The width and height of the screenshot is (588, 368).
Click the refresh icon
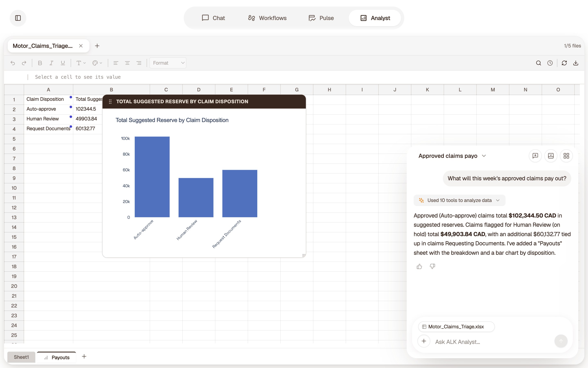coord(564,63)
